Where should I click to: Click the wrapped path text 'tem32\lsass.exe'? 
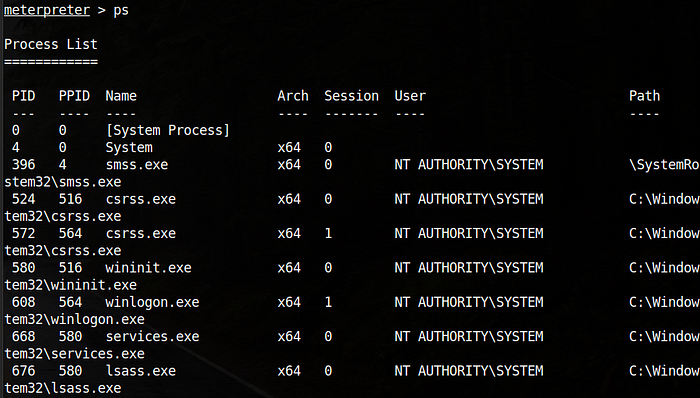point(62,388)
